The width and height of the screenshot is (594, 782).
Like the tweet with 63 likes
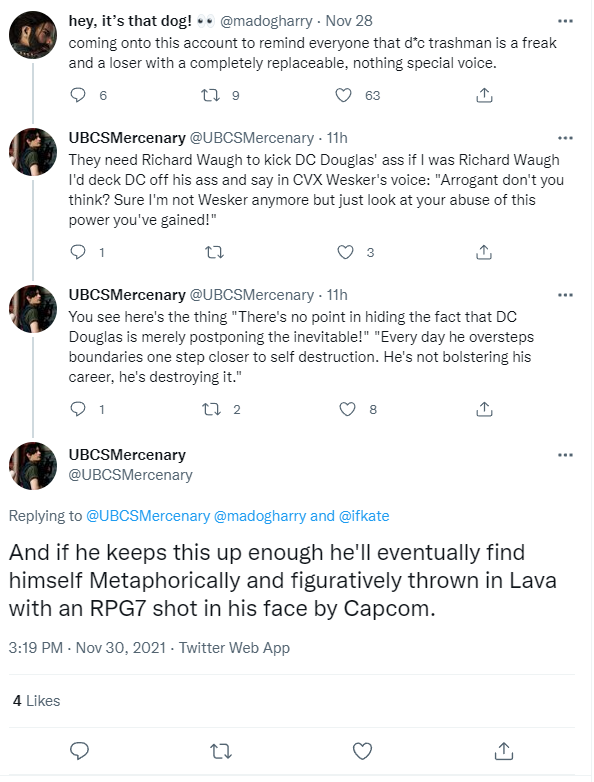coord(343,95)
